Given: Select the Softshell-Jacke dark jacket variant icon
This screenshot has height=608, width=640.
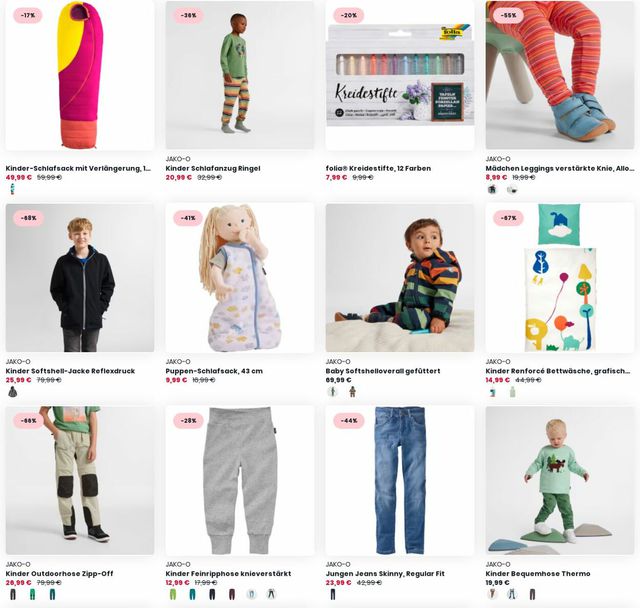Looking at the screenshot, I should pos(13,392).
